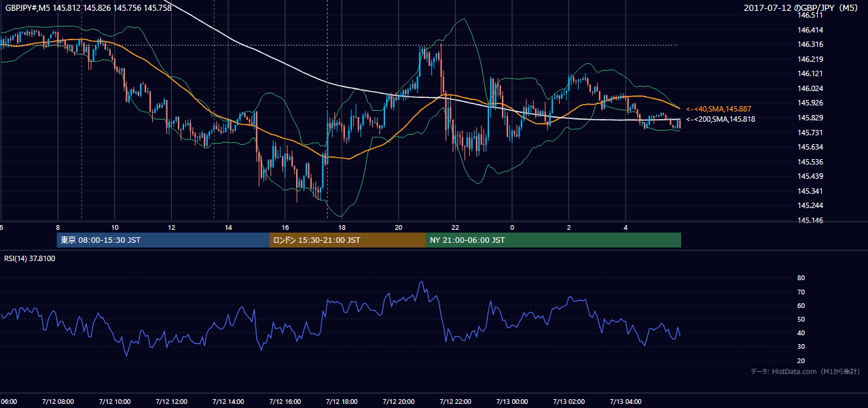Click the 145.926 price axis label

tap(811, 103)
